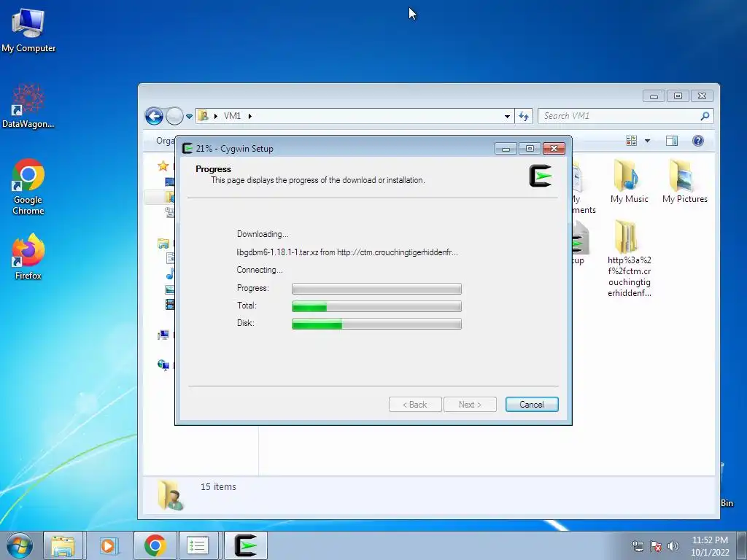Open the checklist app taskbar icon
The image size is (747, 560).
[x=197, y=545]
